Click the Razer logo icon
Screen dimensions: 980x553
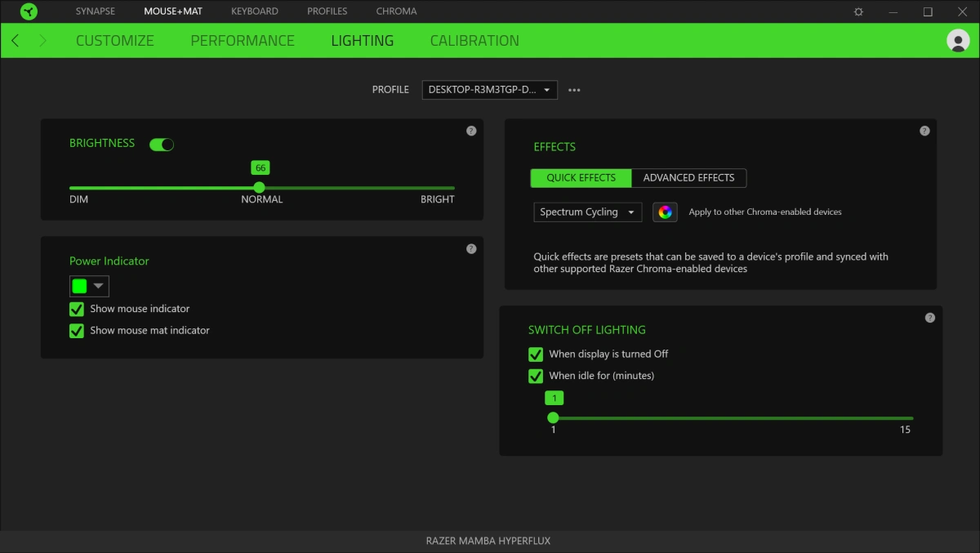[x=29, y=11]
